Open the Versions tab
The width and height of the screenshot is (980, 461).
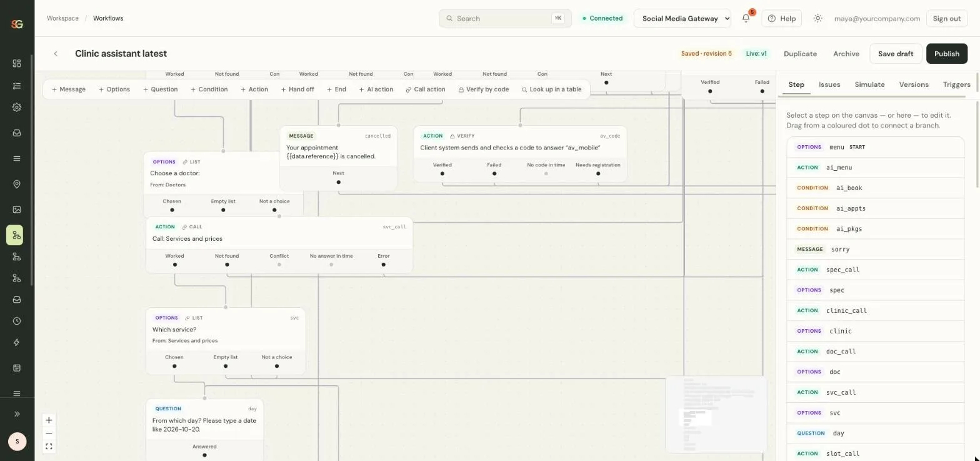pyautogui.click(x=914, y=84)
